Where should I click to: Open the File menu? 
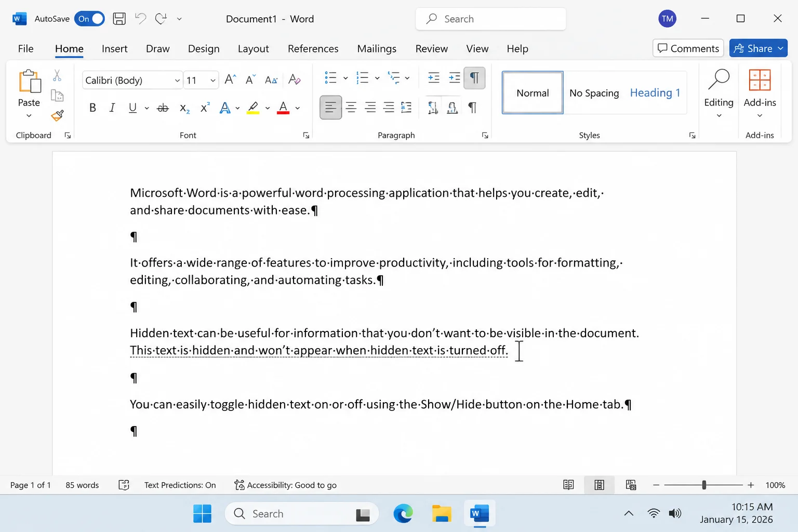[x=25, y=48]
